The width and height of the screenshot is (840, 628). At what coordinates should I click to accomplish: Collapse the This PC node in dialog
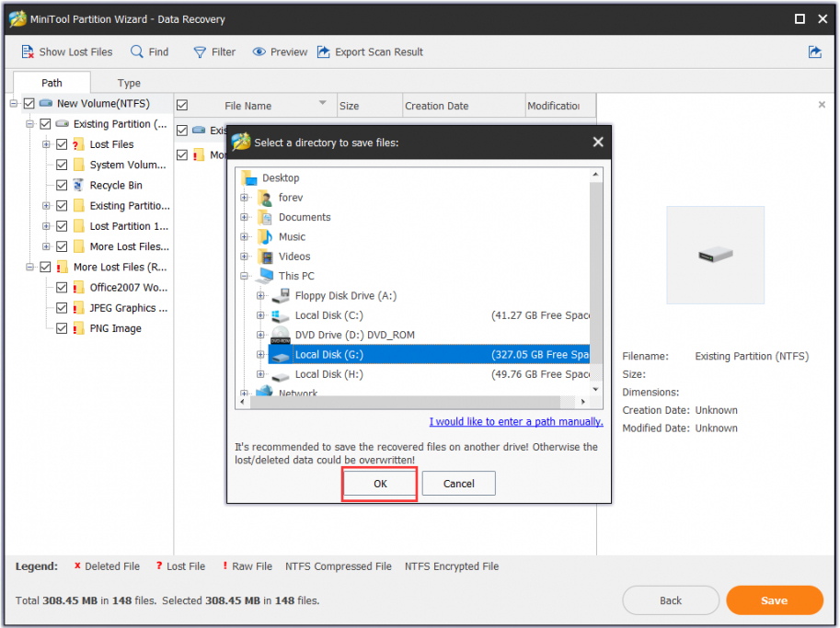[x=245, y=276]
